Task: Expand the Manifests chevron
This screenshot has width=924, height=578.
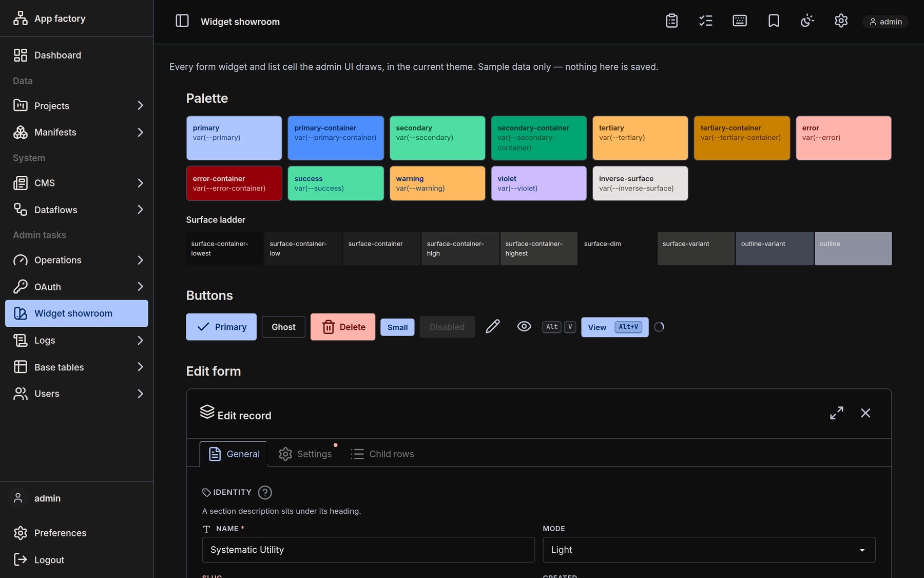Action: click(x=140, y=132)
